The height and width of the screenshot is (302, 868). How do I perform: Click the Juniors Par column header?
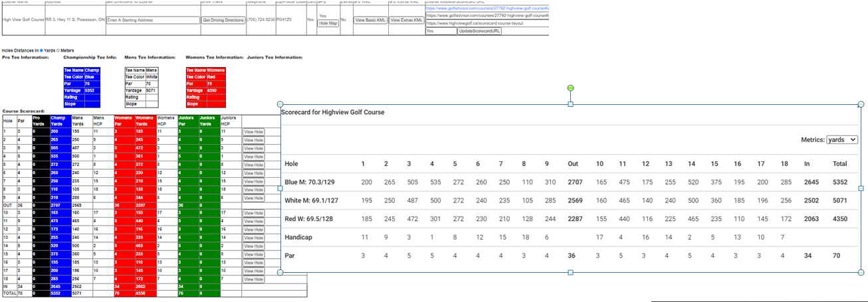point(187,121)
